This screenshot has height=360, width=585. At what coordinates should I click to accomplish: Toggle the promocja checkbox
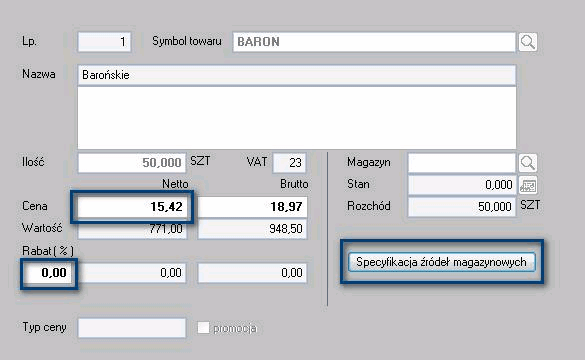203,328
